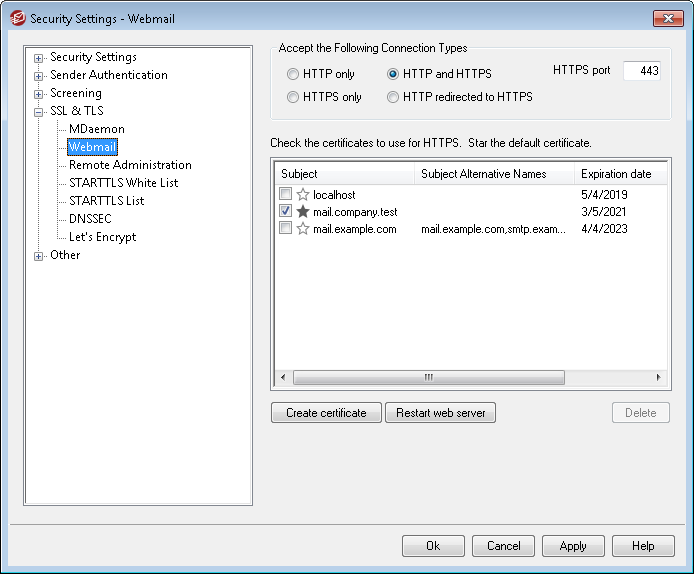Star the mail.example.com certificate
Screen dimensions: 694x574
303,229
